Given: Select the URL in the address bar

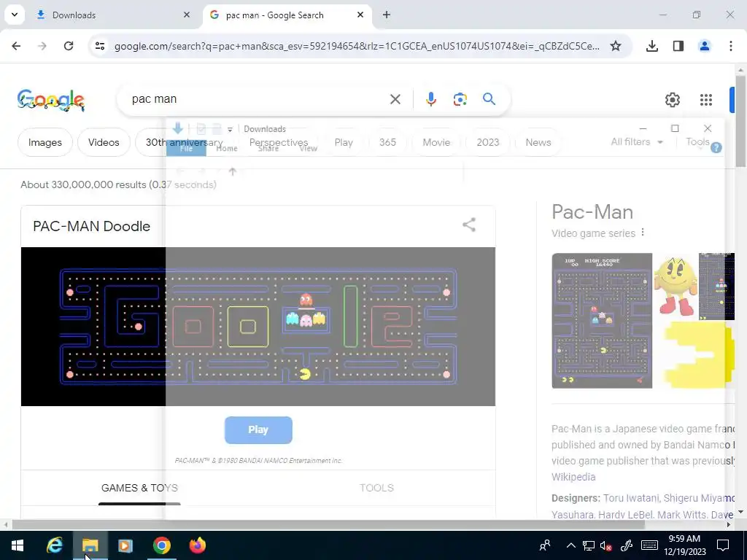Looking at the screenshot, I should tap(357, 46).
